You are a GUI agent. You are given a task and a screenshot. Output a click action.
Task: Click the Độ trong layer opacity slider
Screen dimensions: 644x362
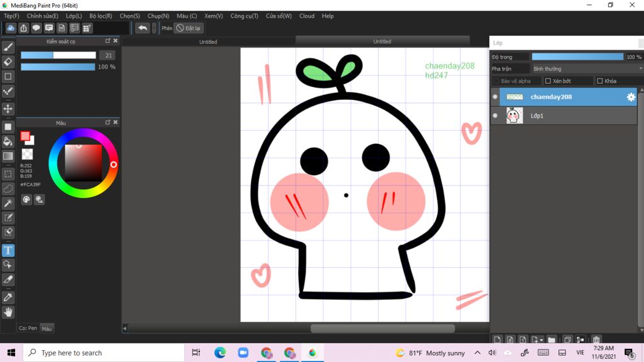pos(577,57)
